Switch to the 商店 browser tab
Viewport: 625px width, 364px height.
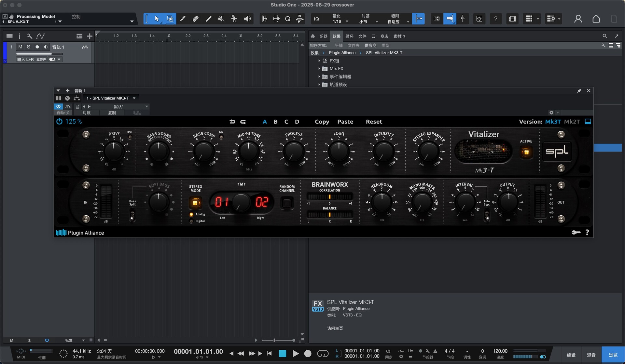384,36
